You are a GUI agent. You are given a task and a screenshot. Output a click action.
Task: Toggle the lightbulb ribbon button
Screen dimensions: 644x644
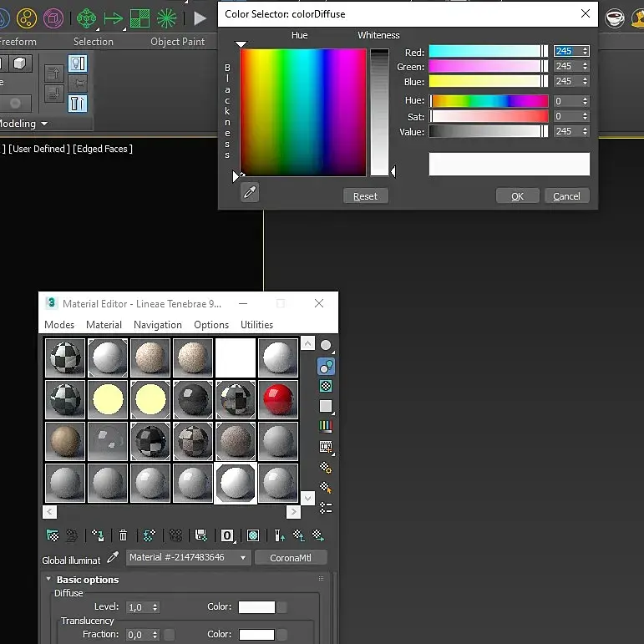click(x=78, y=64)
